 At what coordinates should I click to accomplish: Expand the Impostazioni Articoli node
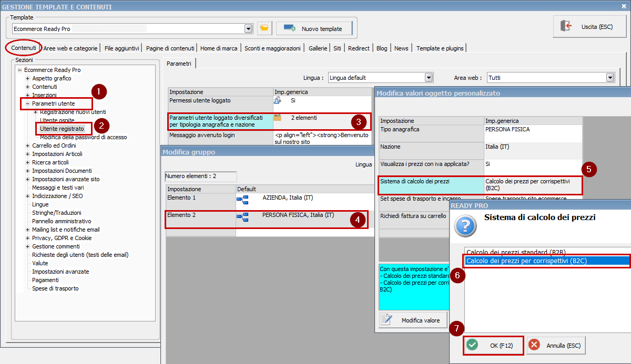tap(28, 154)
